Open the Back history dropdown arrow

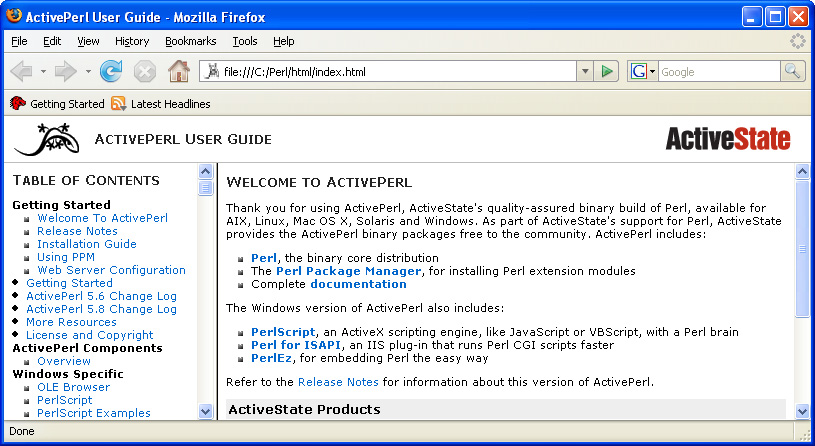[x=43, y=71]
